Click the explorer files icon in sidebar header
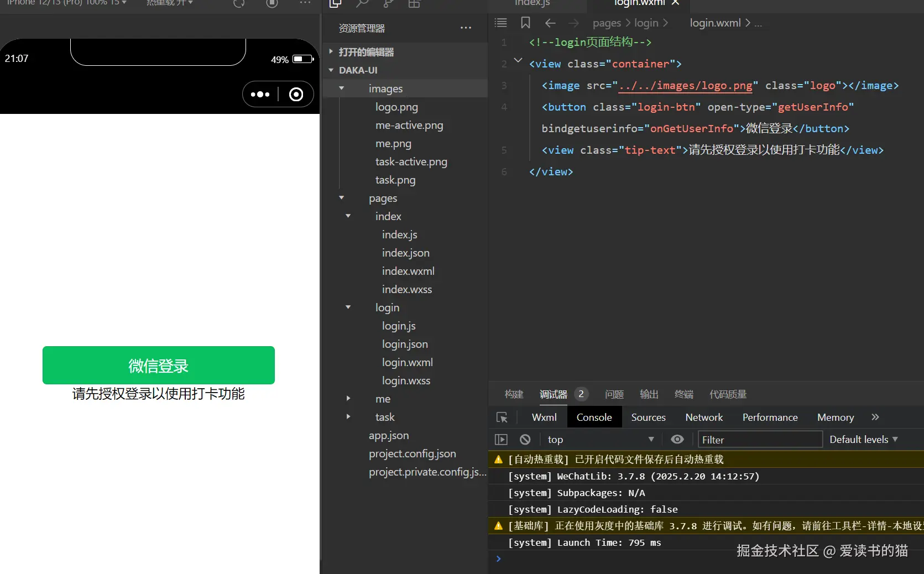The width and height of the screenshot is (924, 574). click(x=335, y=3)
